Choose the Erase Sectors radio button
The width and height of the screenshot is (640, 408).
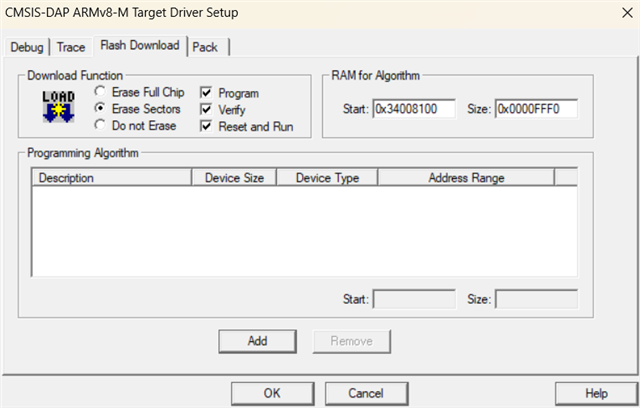point(100,108)
